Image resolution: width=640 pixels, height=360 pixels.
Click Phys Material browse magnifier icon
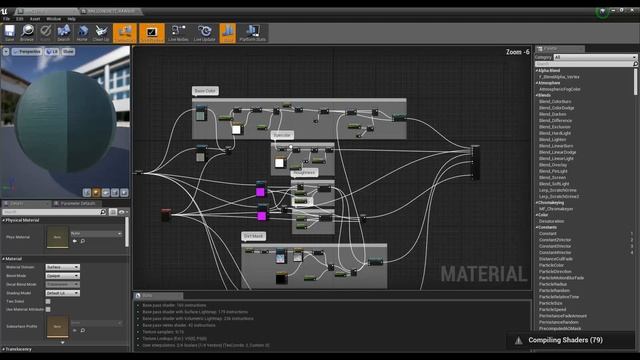pyautogui.click(x=82, y=241)
